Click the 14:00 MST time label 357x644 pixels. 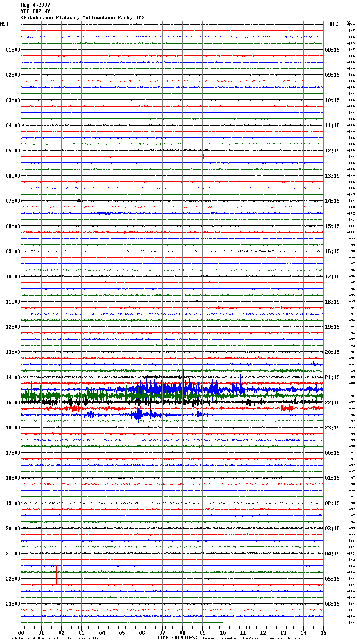[13, 377]
